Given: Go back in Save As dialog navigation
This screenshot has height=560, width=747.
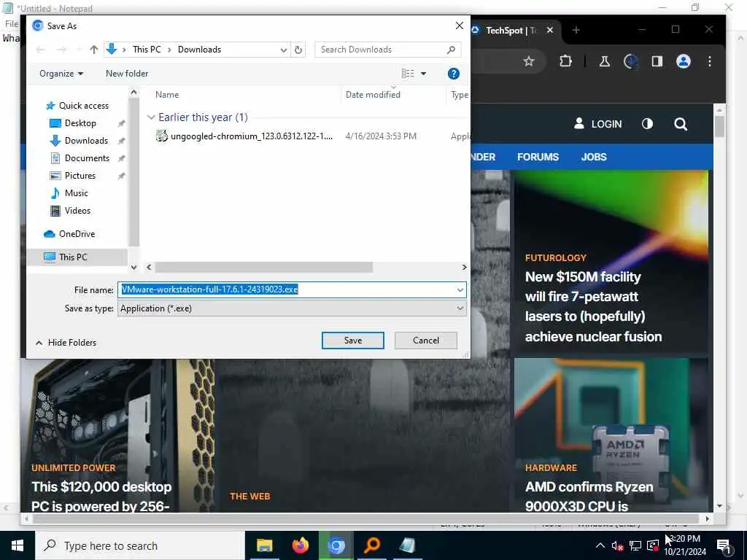Looking at the screenshot, I should 41,50.
